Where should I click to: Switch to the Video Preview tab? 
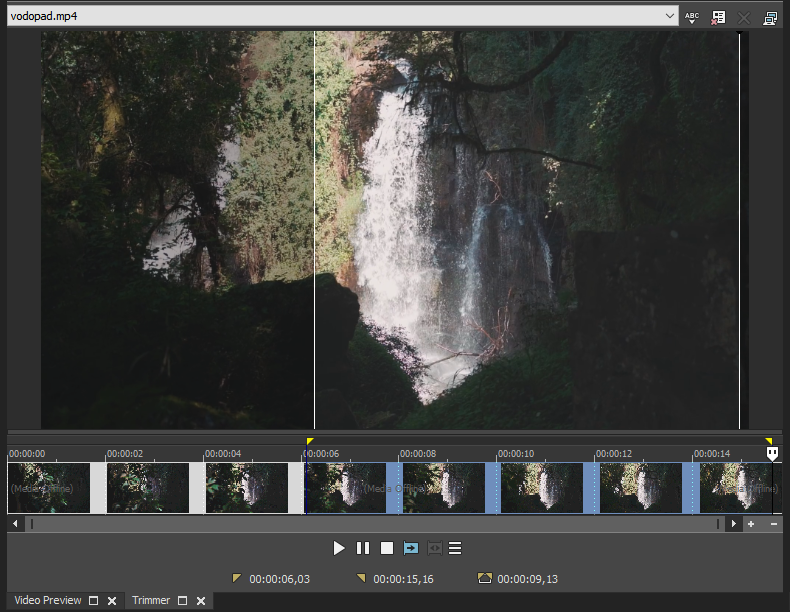(x=48, y=601)
